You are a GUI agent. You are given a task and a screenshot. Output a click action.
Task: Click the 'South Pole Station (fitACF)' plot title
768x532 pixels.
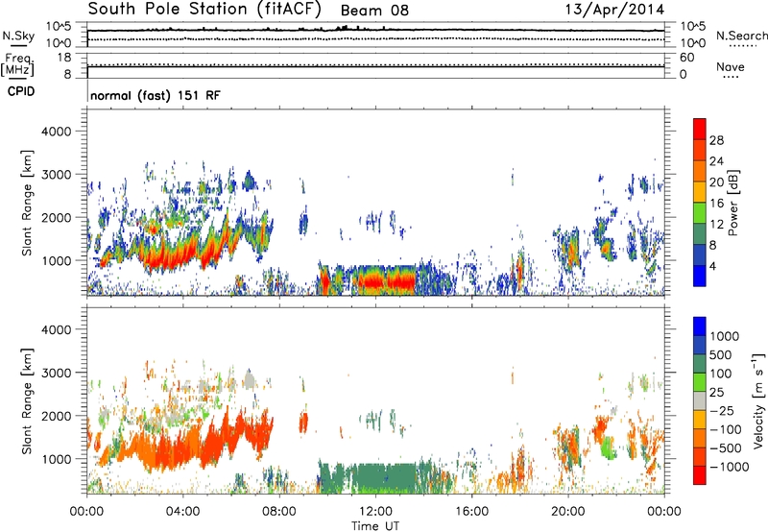click(x=204, y=10)
